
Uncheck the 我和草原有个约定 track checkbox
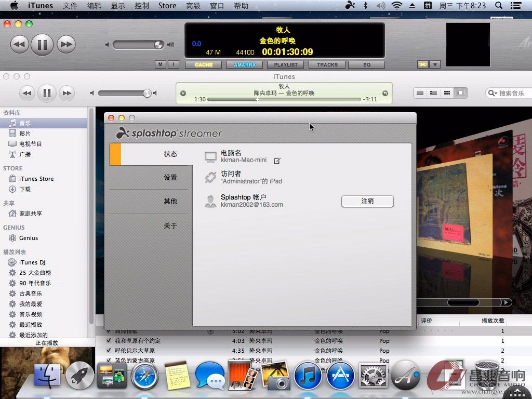[109, 341]
